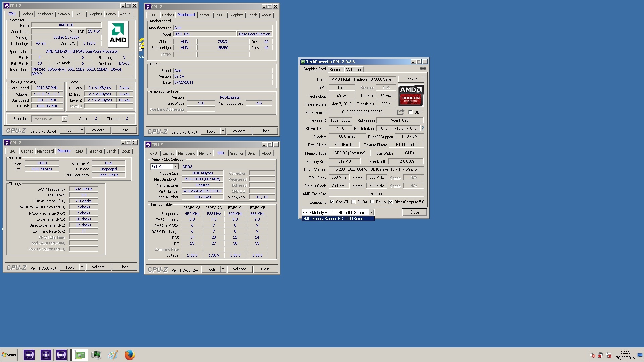This screenshot has width=644, height=362.
Task: Click the title bar icon of the SPD CPU-Z window
Action: point(148,145)
